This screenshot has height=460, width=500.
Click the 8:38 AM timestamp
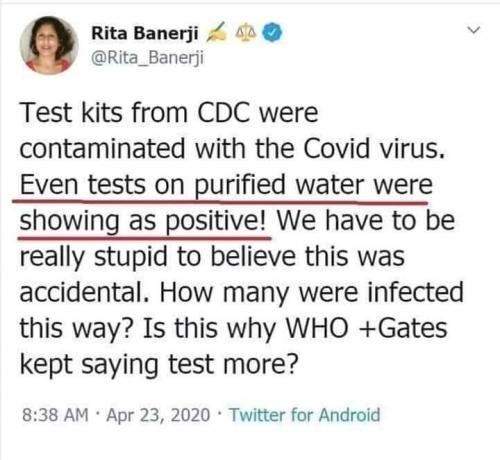55,415
